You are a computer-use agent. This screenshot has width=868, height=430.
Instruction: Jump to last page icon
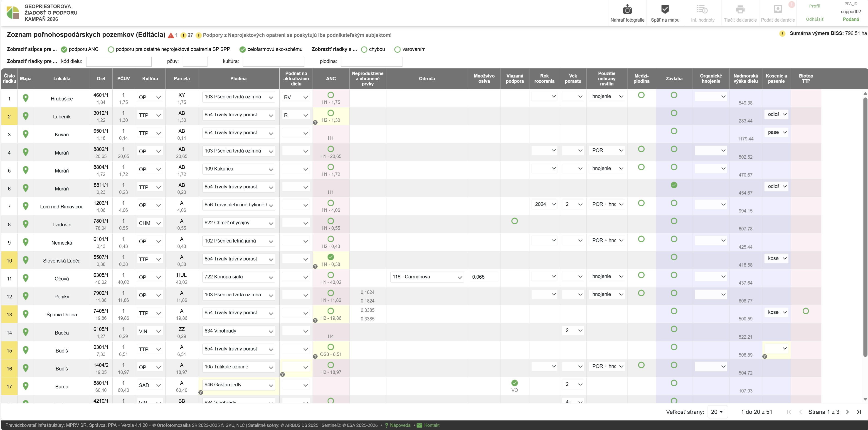(859, 412)
